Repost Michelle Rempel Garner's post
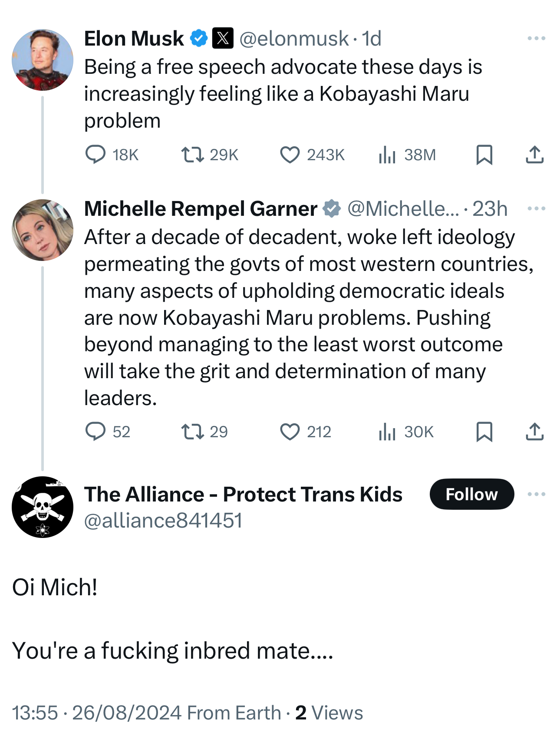This screenshot has width=560, height=739. 193,432
